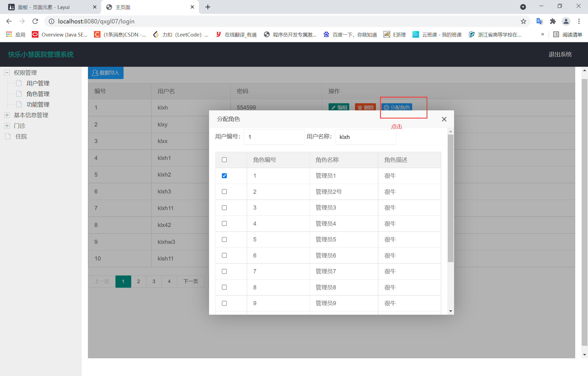Collapse the 权限管理 tree node
The height and width of the screenshot is (376, 588).
point(7,72)
